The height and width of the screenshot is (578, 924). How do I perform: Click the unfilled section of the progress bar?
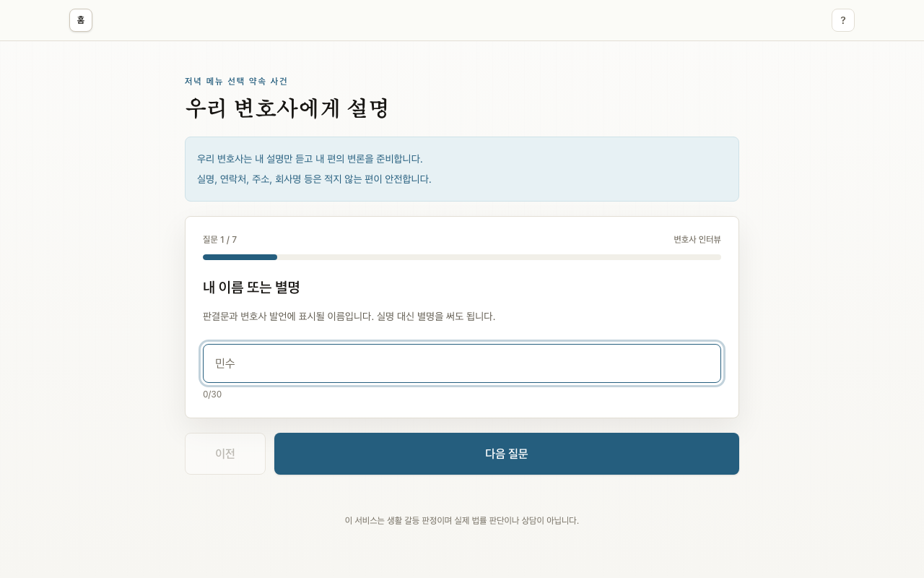point(499,257)
